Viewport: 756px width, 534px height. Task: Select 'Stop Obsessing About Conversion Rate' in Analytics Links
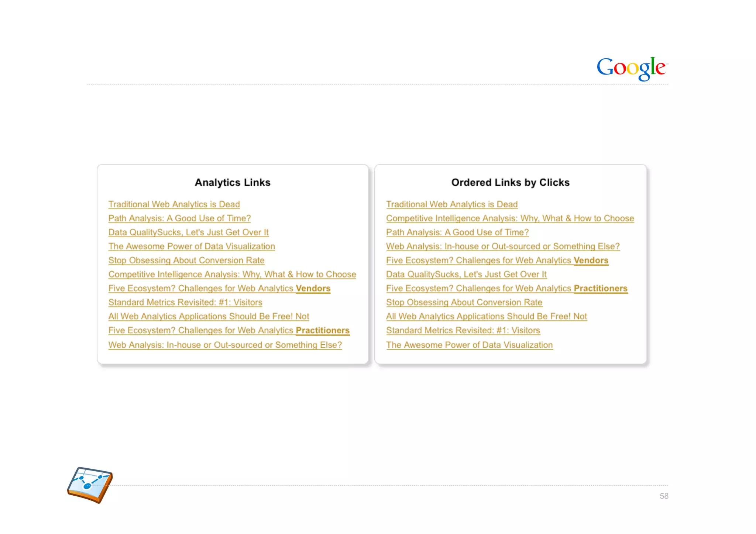tap(186, 260)
